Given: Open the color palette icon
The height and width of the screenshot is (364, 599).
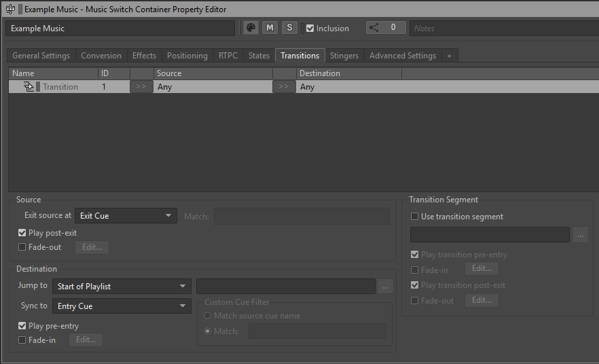Looking at the screenshot, I should click(251, 28).
